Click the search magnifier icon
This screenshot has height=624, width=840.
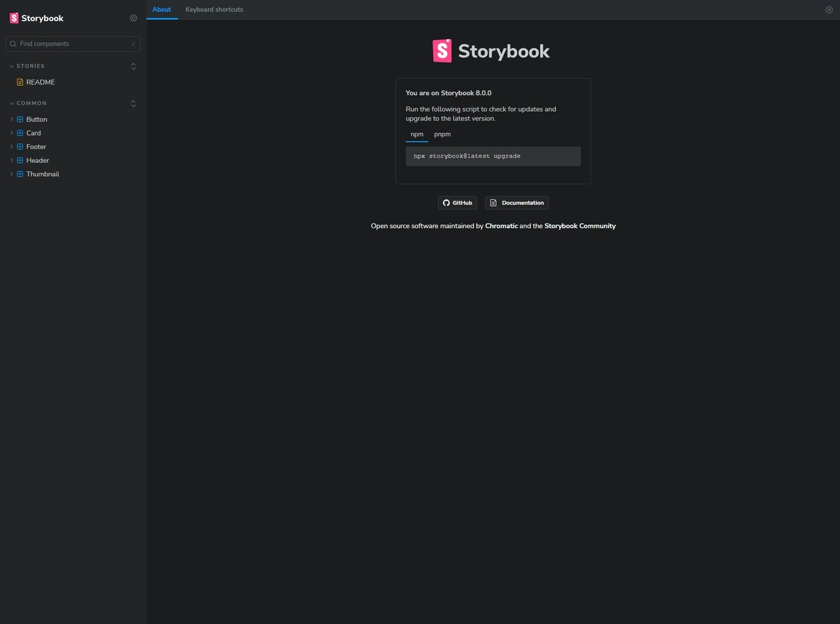coord(13,43)
